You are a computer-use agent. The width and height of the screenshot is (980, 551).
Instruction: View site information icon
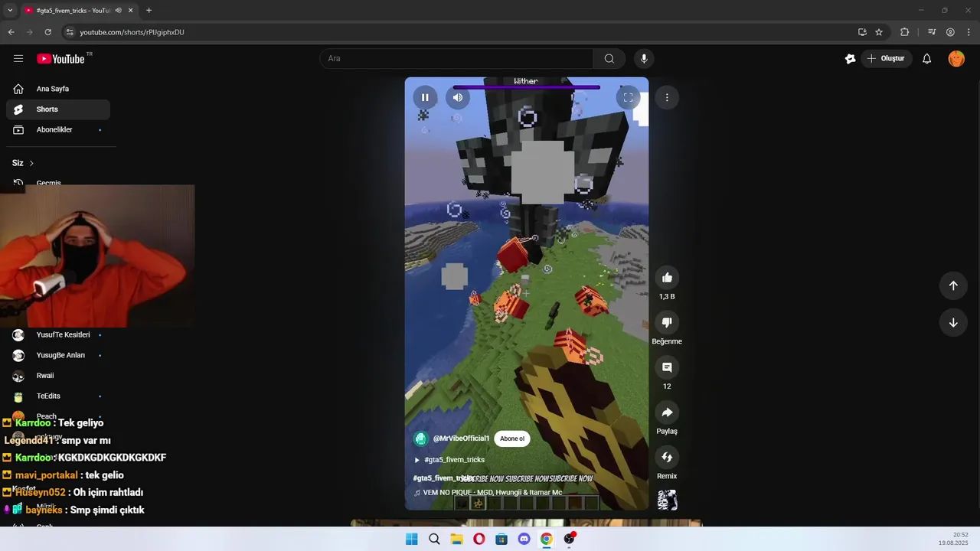coord(70,32)
